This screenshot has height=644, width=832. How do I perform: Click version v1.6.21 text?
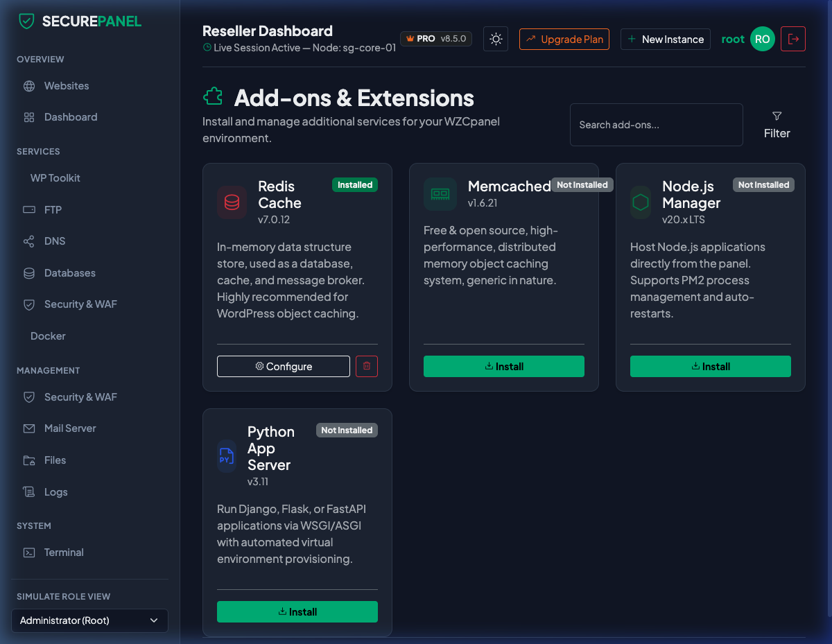(x=483, y=203)
